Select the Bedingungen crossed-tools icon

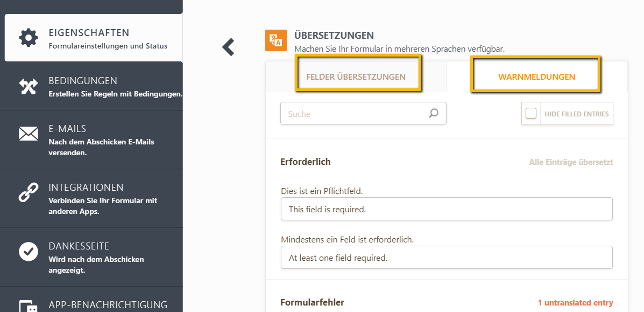click(29, 86)
